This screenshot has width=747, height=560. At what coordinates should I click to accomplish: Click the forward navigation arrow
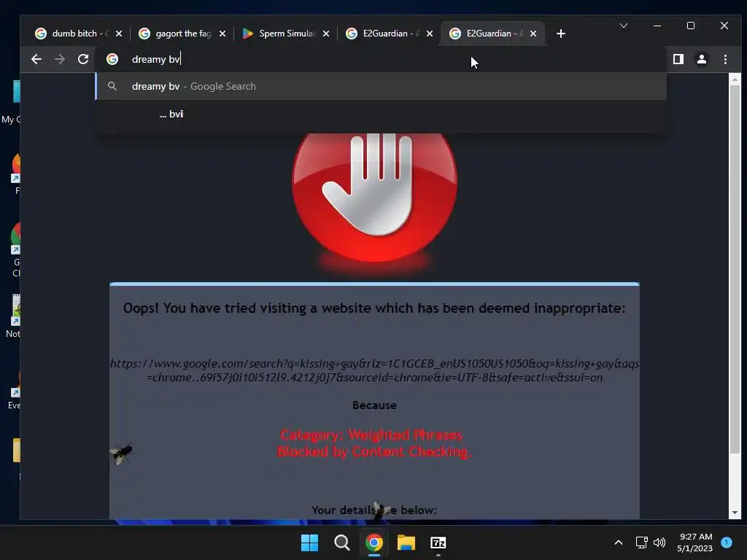tap(60, 59)
